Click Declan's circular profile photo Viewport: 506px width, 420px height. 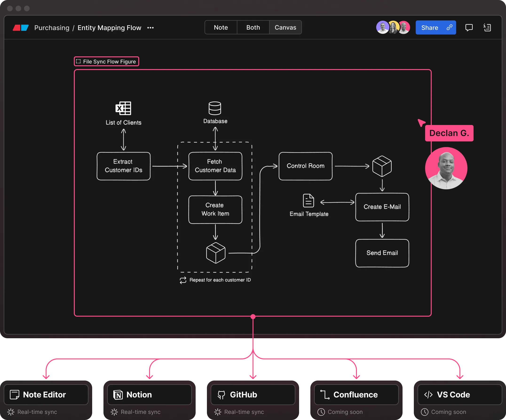point(446,168)
